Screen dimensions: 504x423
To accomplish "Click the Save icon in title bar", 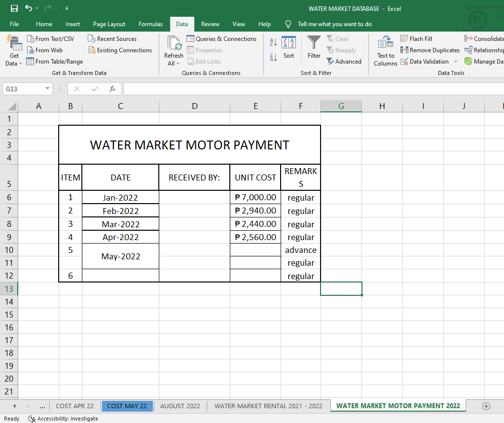I will (14, 8).
